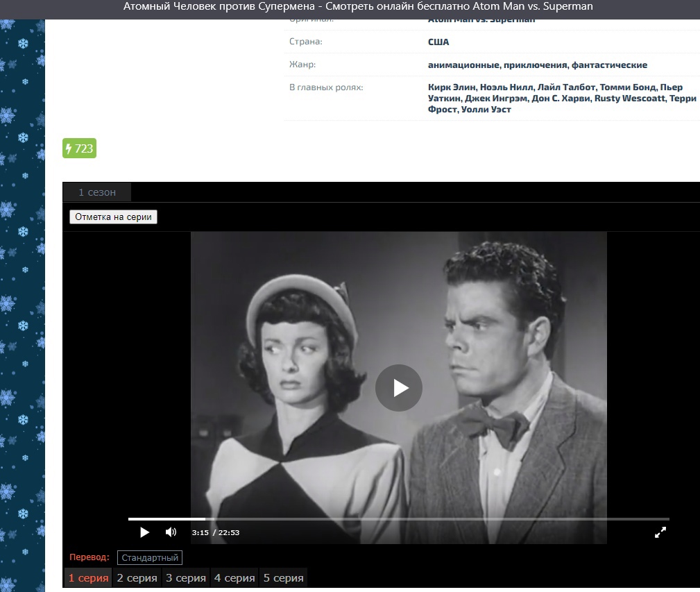Open the США country link
The image size is (700, 592).
(x=438, y=42)
